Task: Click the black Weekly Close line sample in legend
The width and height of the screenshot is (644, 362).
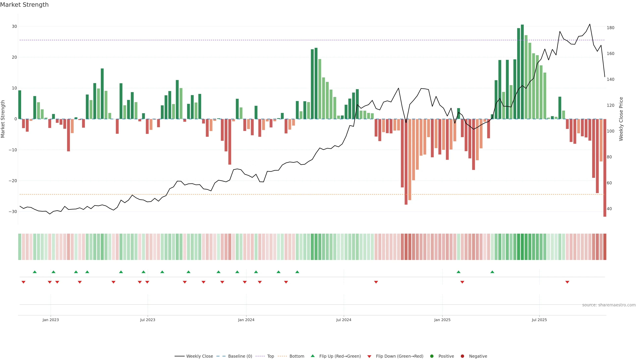Action: click(x=179, y=356)
